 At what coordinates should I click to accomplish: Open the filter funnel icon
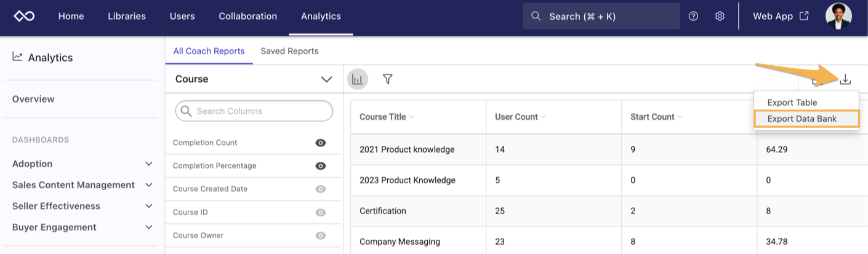click(x=388, y=79)
